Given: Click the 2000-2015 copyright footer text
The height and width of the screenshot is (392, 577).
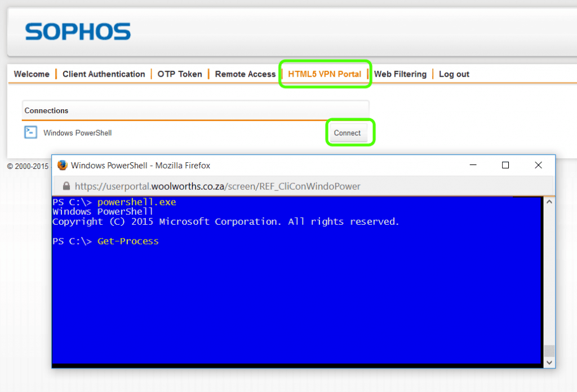Looking at the screenshot, I should click(x=28, y=167).
